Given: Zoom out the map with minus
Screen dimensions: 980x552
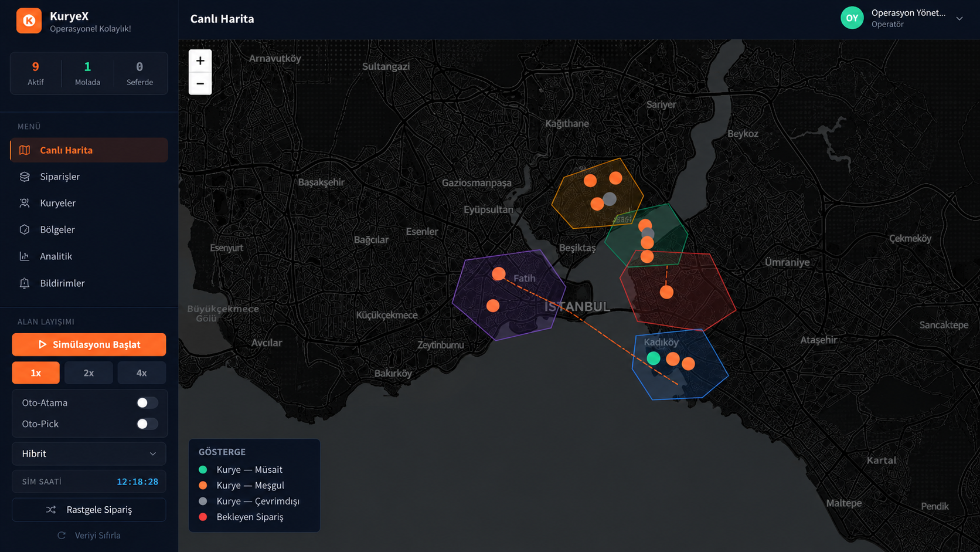Looking at the screenshot, I should pyautogui.click(x=200, y=83).
